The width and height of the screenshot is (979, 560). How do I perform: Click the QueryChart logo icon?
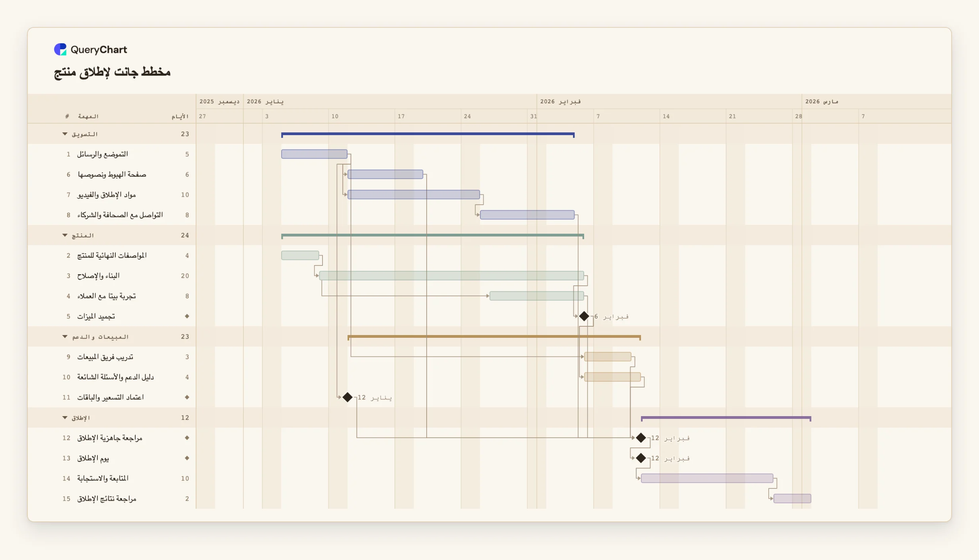(x=60, y=49)
